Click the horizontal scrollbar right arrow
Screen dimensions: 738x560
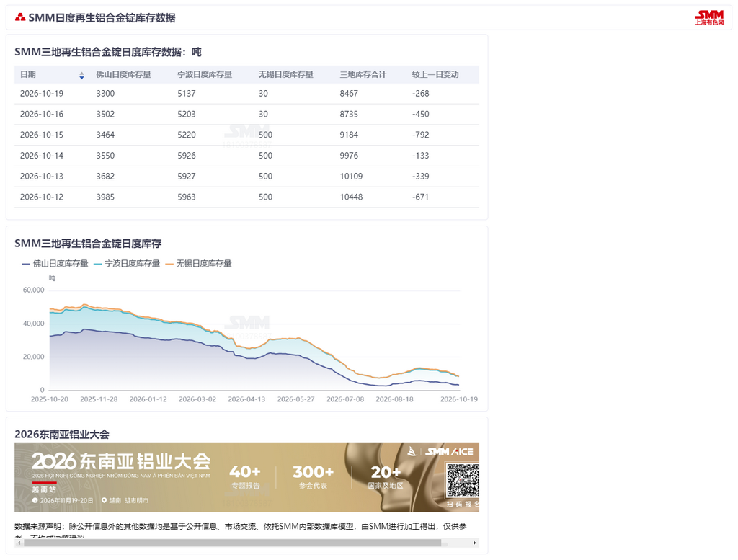tap(474, 543)
